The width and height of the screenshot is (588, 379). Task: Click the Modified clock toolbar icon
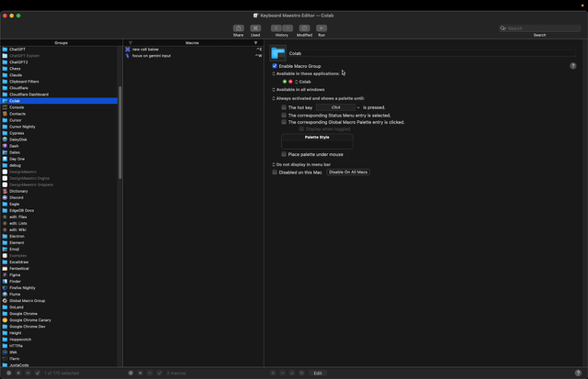coord(304,28)
